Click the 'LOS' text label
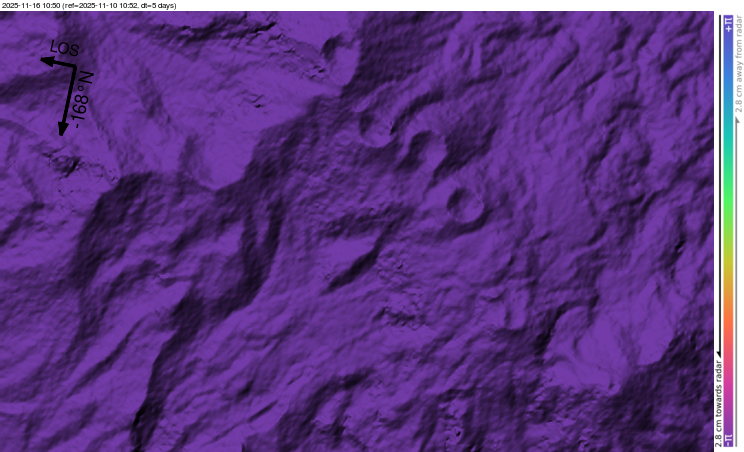 point(63,49)
